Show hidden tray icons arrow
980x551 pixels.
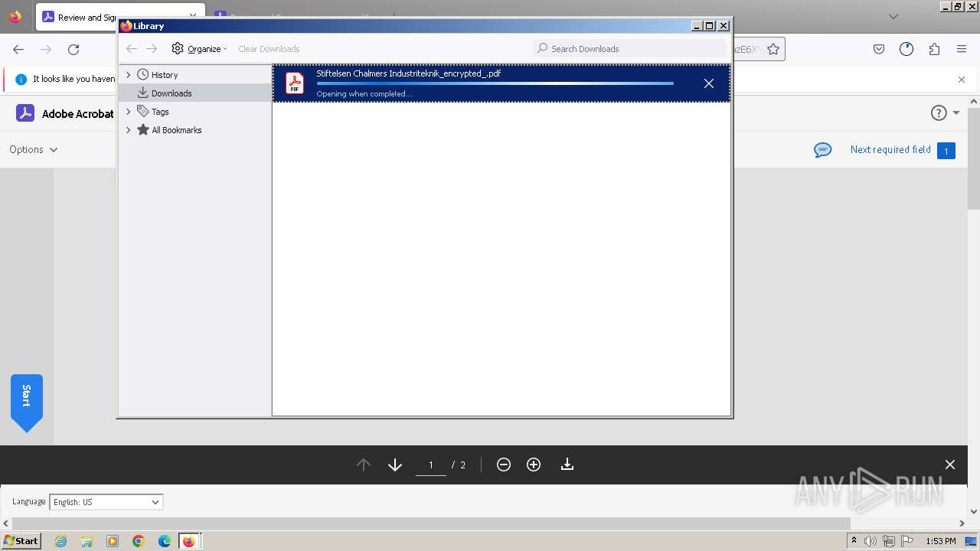(x=854, y=541)
